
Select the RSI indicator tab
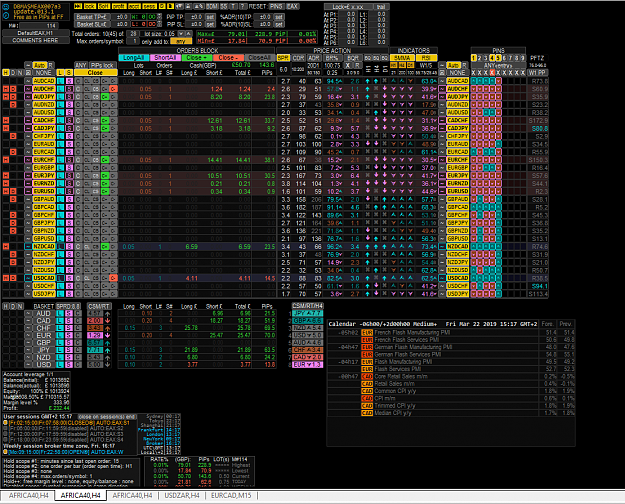point(426,58)
